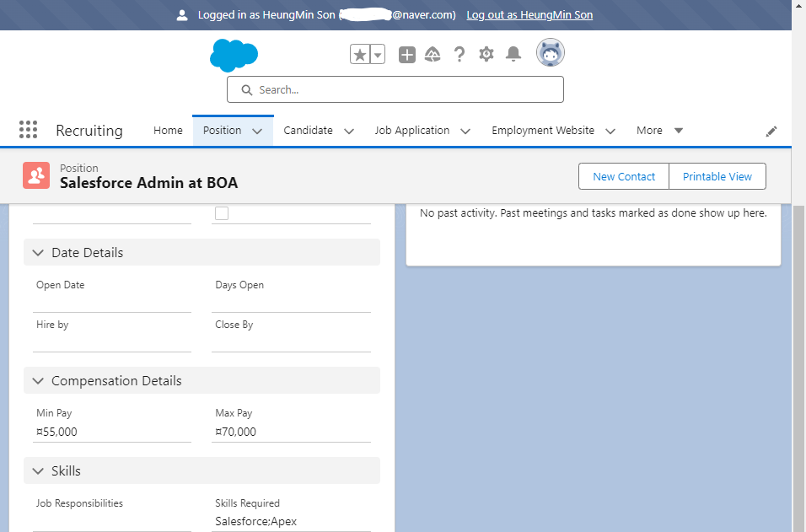806x532 pixels.
Task: Click the Close By field label
Action: click(234, 325)
